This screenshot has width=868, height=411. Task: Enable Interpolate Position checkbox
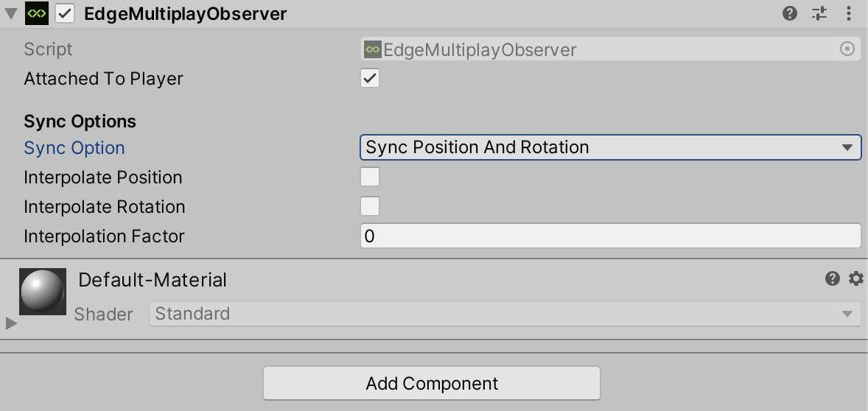pyautogui.click(x=370, y=177)
